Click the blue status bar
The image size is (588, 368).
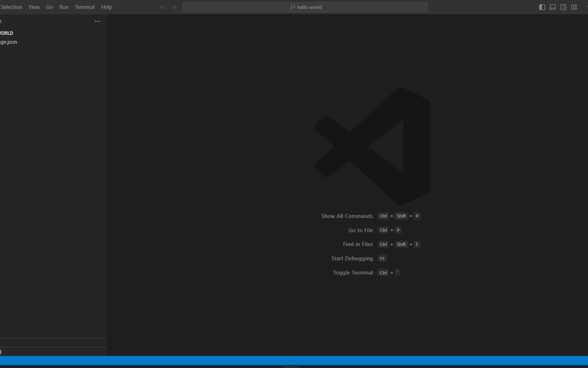point(294,360)
